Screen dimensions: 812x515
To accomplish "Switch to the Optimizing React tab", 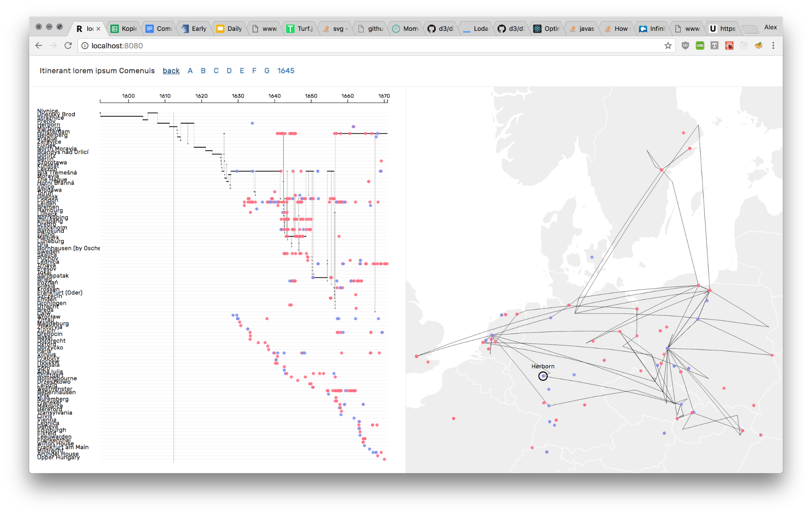I will tap(547, 28).
